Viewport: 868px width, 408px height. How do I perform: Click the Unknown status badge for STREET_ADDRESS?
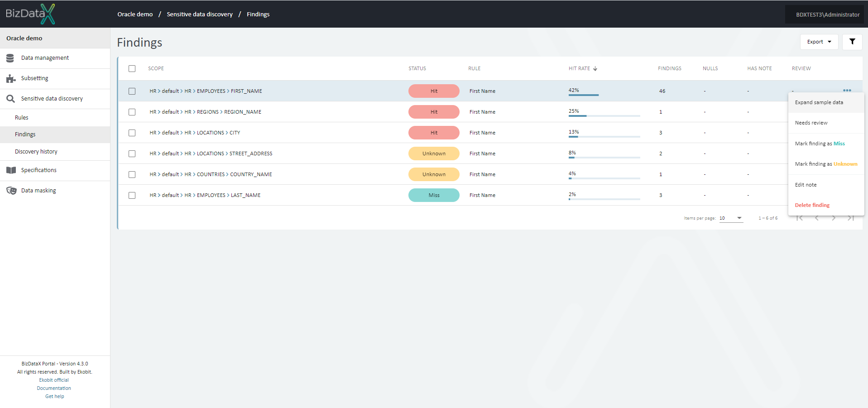(x=434, y=154)
